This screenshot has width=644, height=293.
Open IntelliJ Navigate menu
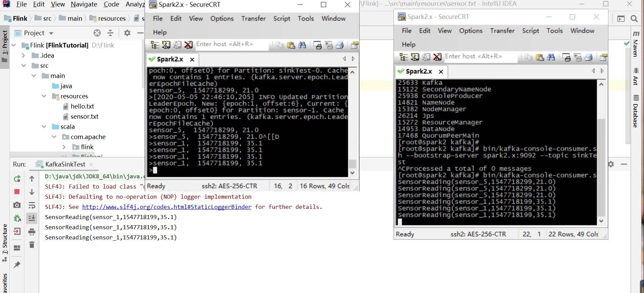(84, 4)
